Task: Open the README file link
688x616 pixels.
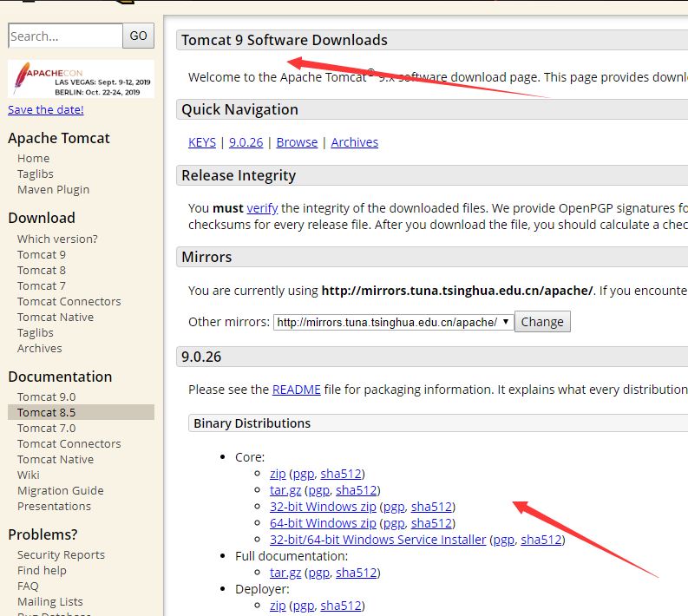Action: [x=296, y=390]
